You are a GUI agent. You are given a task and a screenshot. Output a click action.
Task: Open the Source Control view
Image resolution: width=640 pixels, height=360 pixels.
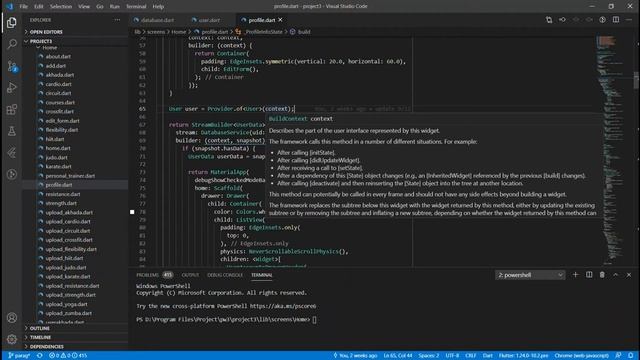pos(12,66)
